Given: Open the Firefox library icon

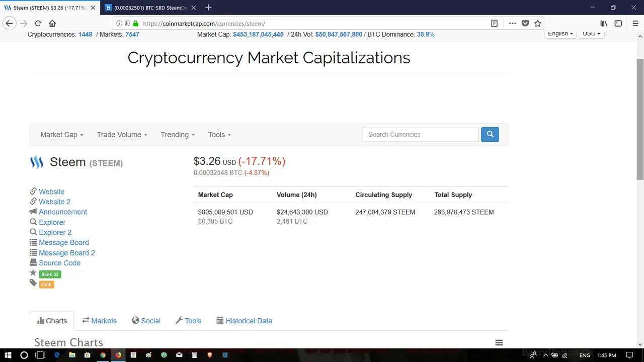Looking at the screenshot, I should pos(604,23).
